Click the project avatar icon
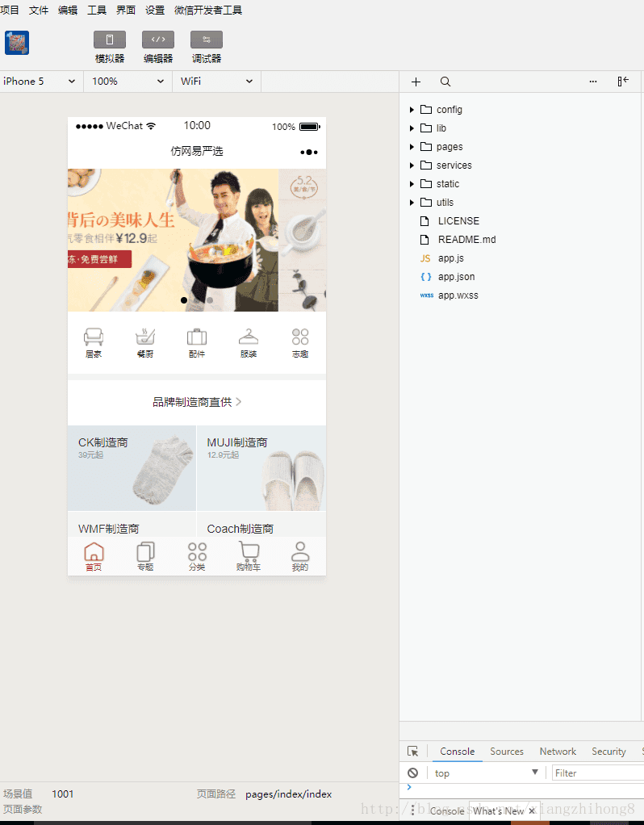 (x=17, y=43)
